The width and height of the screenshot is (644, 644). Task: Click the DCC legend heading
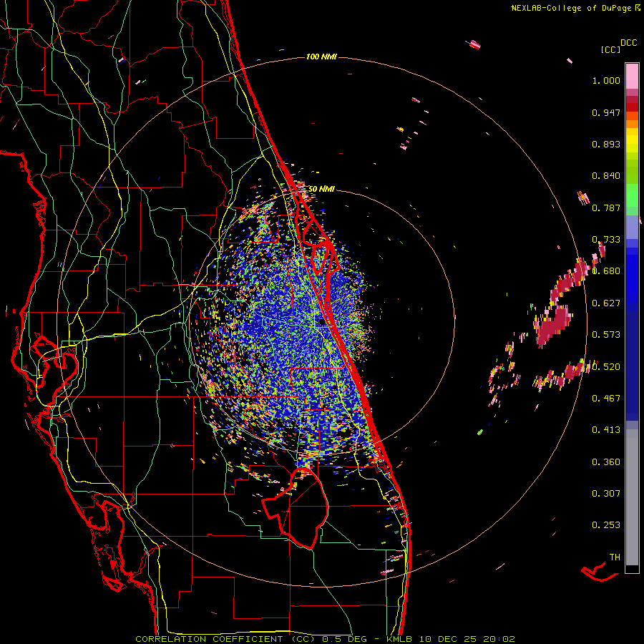(629, 43)
